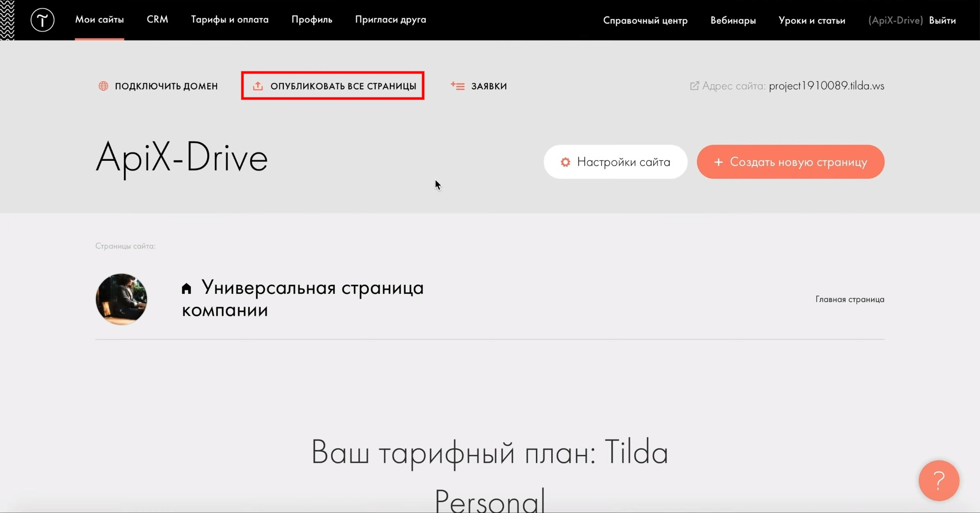Image resolution: width=980 pixels, height=513 pixels.
Task: Open the company page thumbnail
Action: pos(121,299)
